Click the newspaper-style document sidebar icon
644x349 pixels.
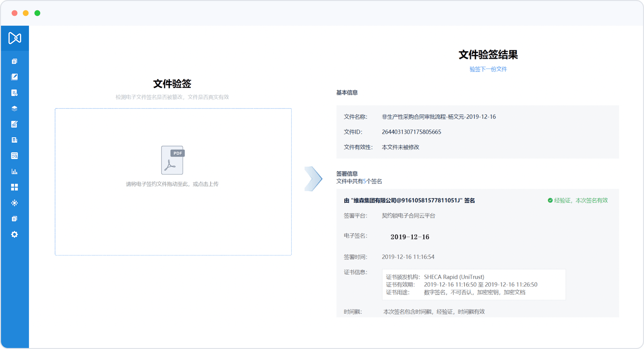point(14,140)
